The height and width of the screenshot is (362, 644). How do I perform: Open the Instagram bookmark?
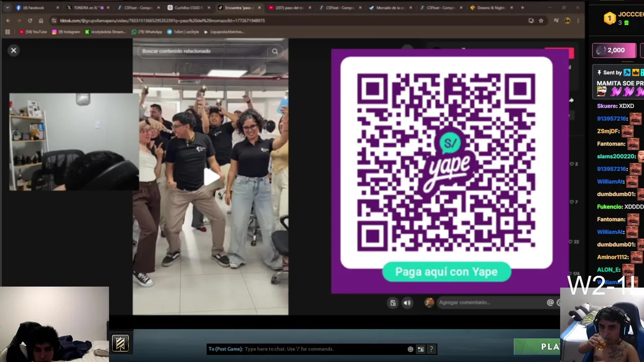(x=66, y=32)
